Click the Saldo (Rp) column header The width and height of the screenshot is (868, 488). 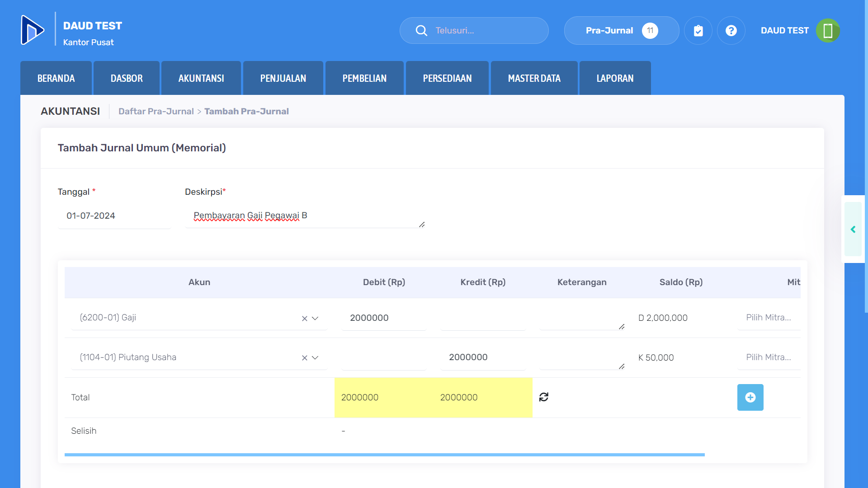click(681, 282)
